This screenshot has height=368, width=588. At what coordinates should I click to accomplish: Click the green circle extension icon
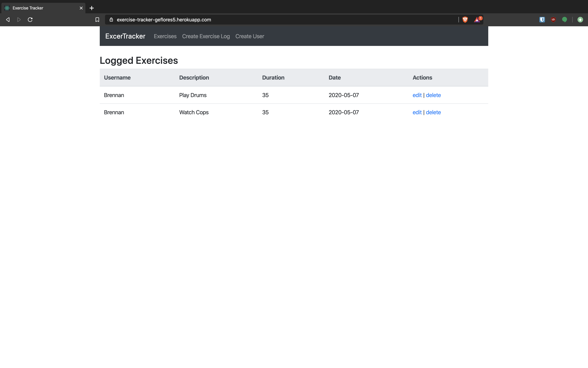tap(564, 20)
